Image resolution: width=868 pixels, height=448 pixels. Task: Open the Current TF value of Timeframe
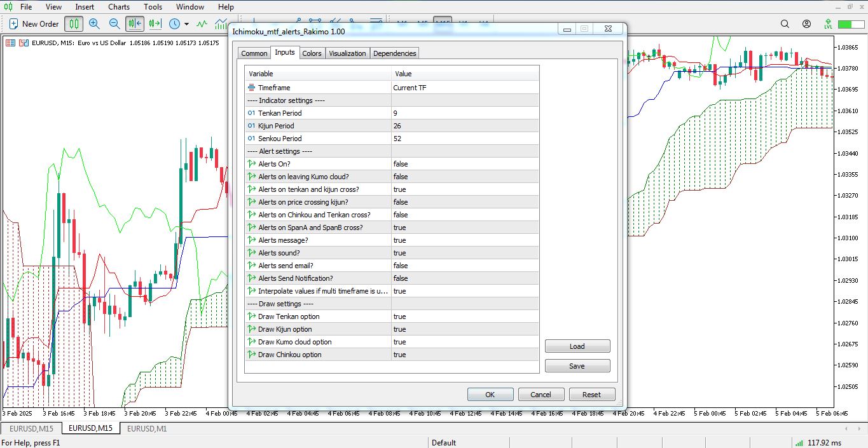tap(465, 88)
